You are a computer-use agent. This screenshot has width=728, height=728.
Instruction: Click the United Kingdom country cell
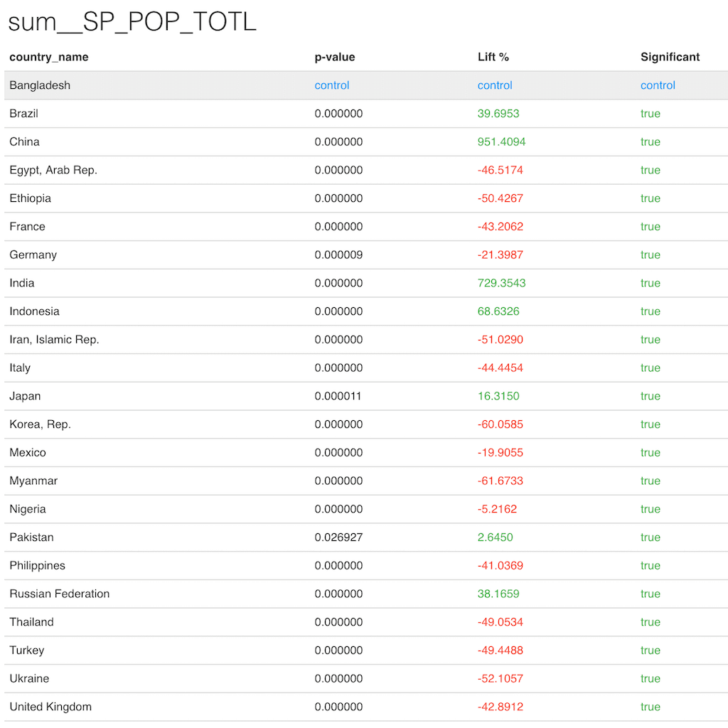click(x=50, y=707)
